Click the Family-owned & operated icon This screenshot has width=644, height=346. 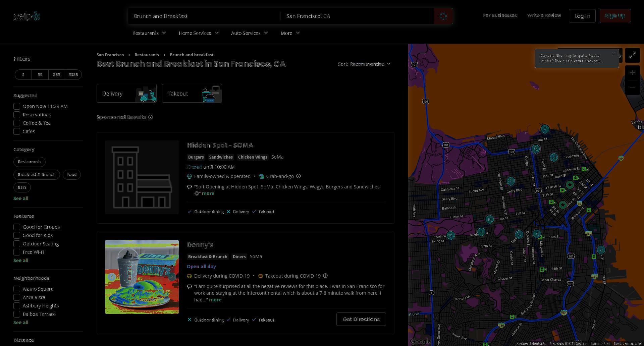(x=190, y=176)
